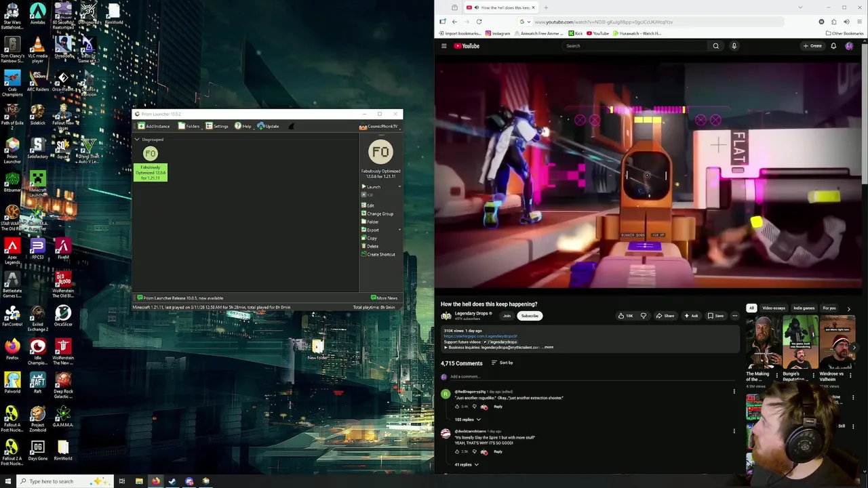868x488 pixels.
Task: Open File Explorer from taskbar
Action: pos(139,481)
